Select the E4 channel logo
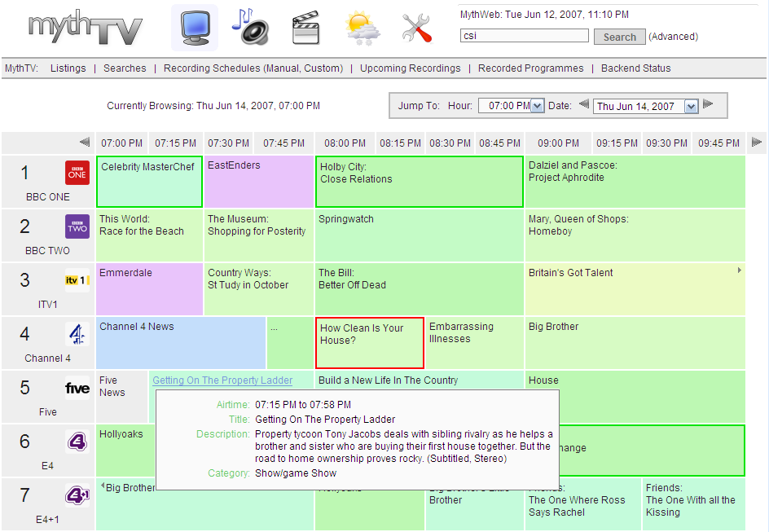769x532 pixels. [x=77, y=442]
